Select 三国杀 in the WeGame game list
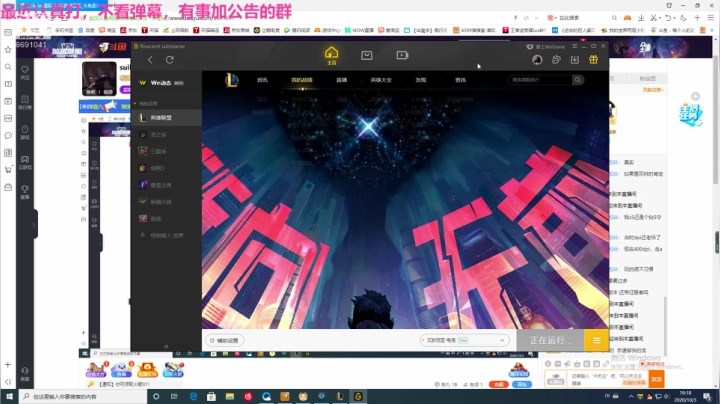Screen dimensions: 720x404 pyautogui.click(x=166, y=151)
